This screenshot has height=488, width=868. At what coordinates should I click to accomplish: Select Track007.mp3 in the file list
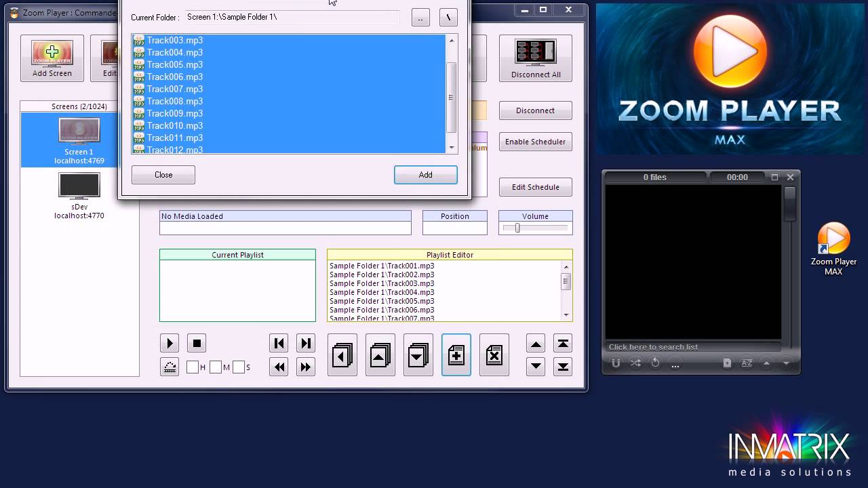pyautogui.click(x=289, y=89)
